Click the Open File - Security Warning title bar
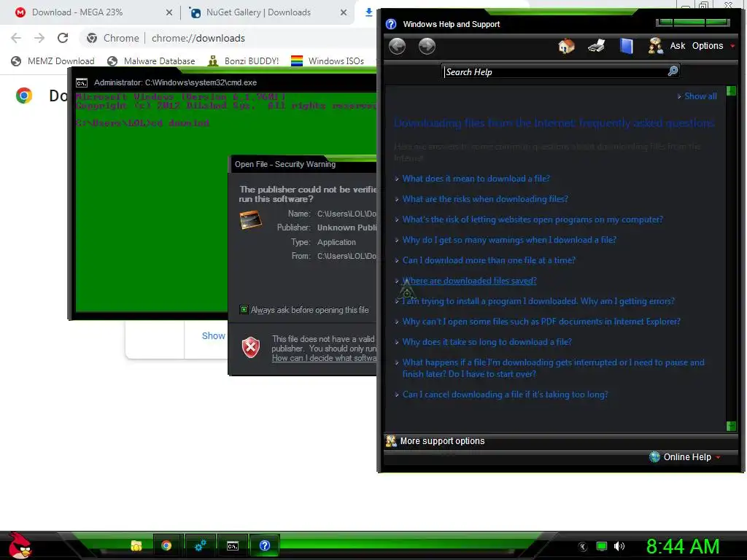 [x=303, y=164]
